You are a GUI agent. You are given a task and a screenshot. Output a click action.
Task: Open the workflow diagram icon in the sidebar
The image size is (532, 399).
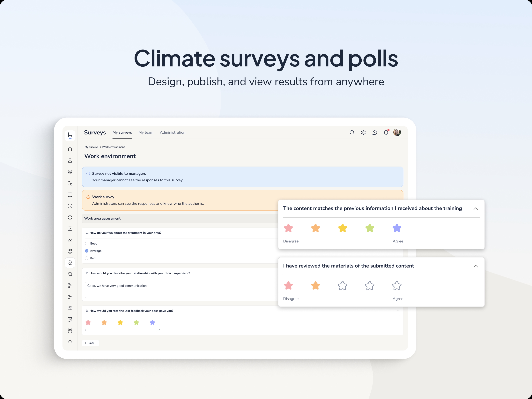coord(70,285)
